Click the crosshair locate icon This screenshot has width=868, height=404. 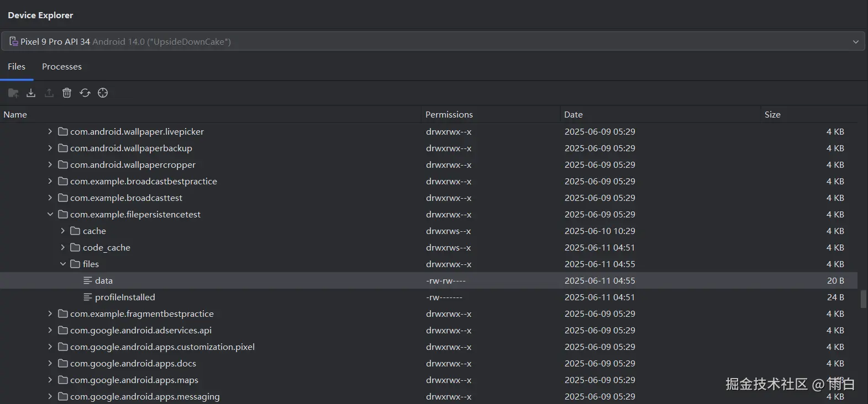point(103,93)
